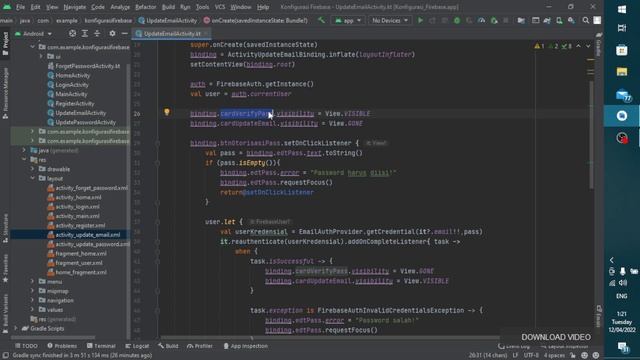Open the Structure side tab

(x=5, y=229)
